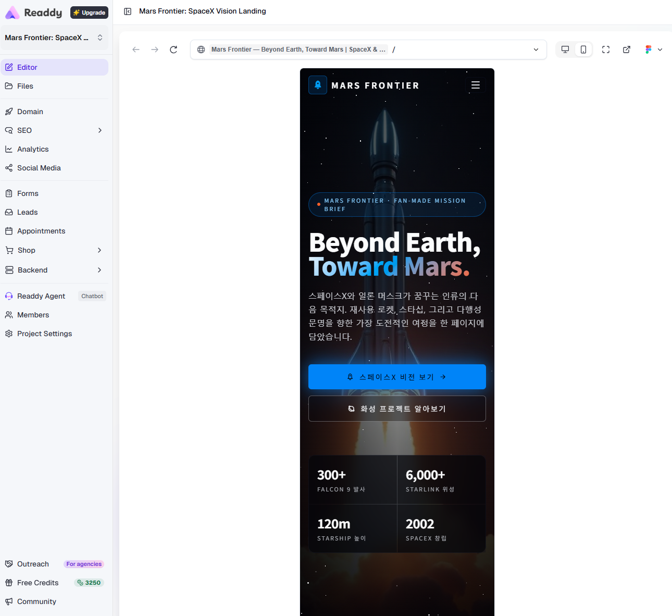Switch to desktop preview mode
Screen dimensions: 672x616
click(565, 50)
